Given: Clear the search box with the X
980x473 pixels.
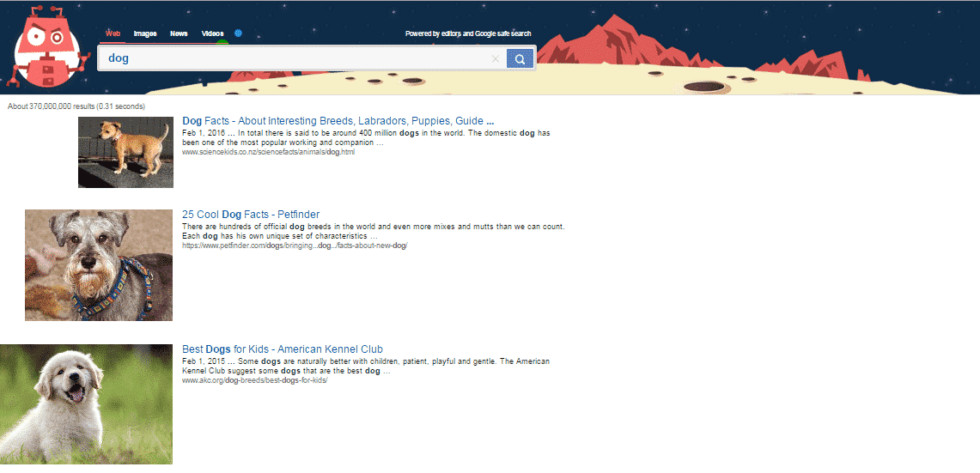Looking at the screenshot, I should click(495, 58).
